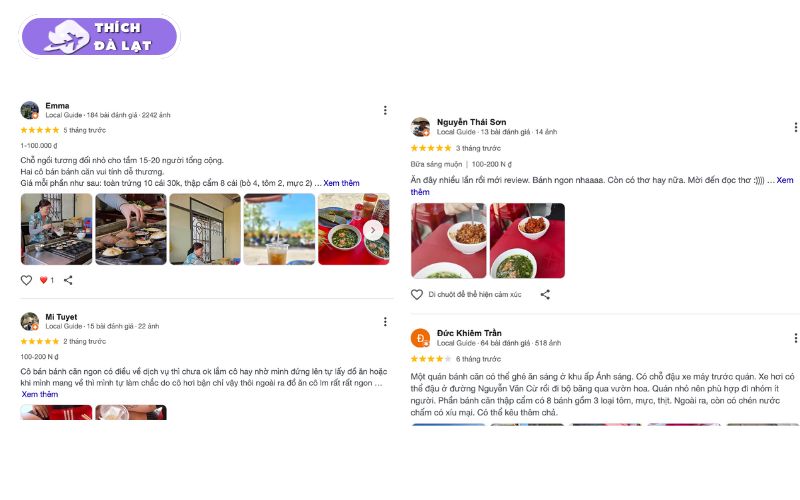800x500 pixels.
Task: Toggle the heart on Nguyễn Thái Sơn's review
Action: click(417, 294)
